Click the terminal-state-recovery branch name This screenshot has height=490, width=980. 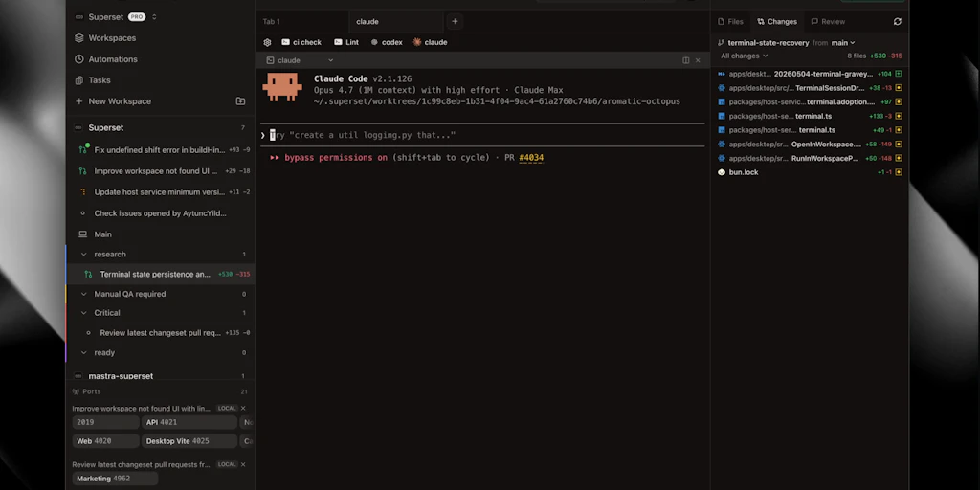pos(768,43)
